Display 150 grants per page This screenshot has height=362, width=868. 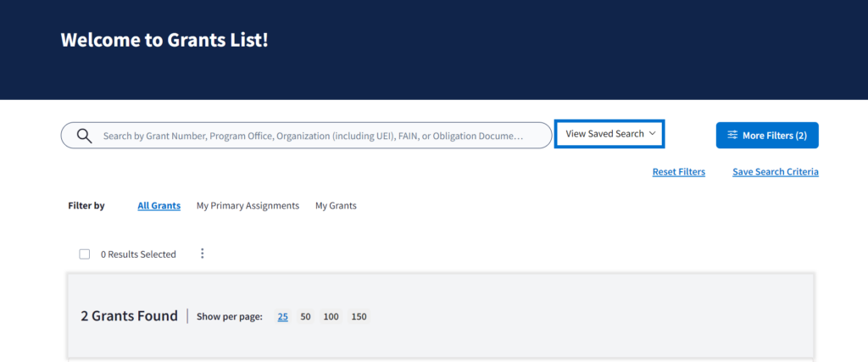[x=359, y=316]
